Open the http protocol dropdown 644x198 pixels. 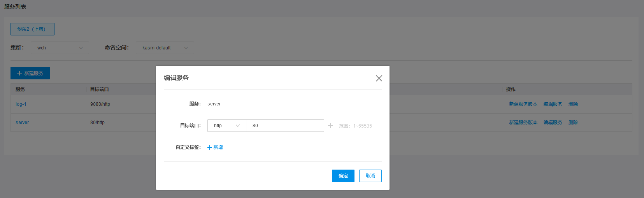click(x=227, y=126)
